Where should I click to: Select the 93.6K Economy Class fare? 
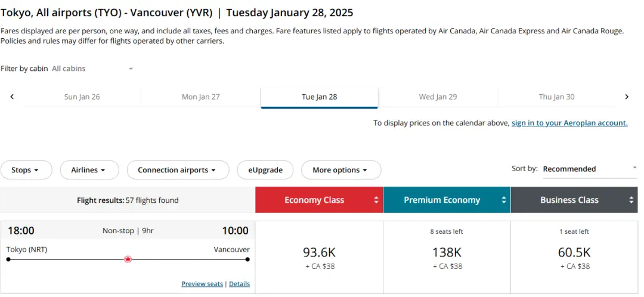(319, 257)
